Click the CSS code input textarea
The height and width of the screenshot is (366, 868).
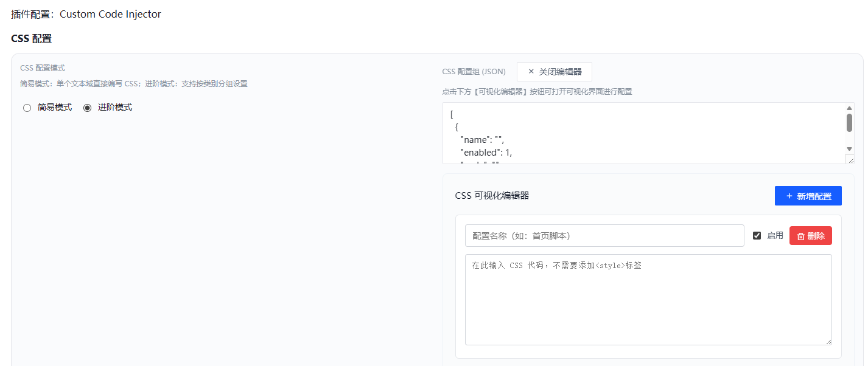(648, 299)
